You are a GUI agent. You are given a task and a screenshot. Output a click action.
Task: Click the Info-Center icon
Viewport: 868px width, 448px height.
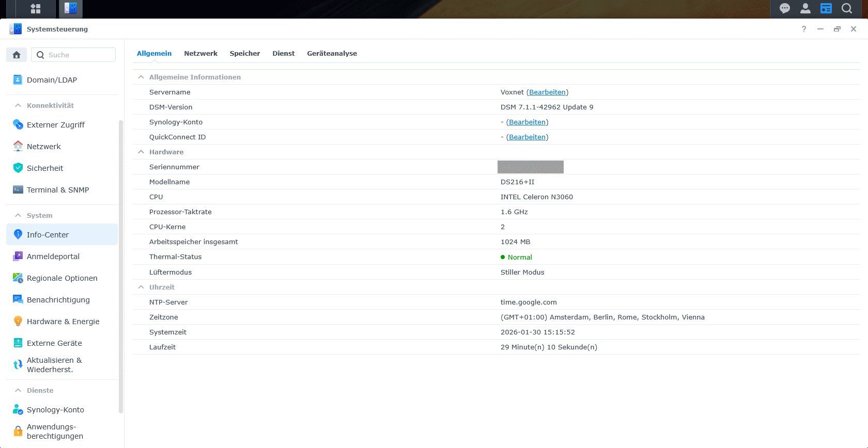click(18, 235)
